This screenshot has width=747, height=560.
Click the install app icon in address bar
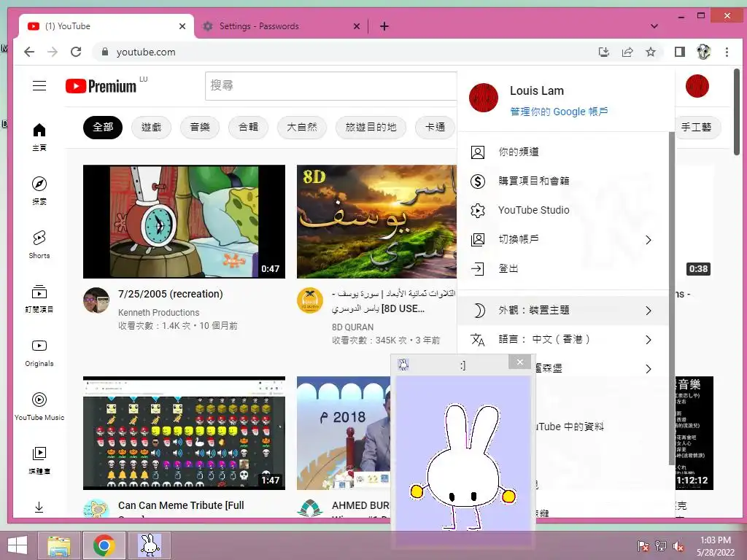pyautogui.click(x=604, y=52)
